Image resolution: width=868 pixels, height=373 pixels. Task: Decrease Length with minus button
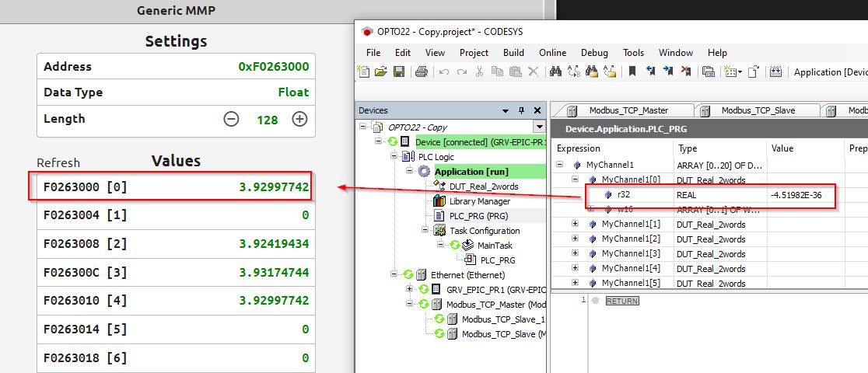(x=232, y=118)
